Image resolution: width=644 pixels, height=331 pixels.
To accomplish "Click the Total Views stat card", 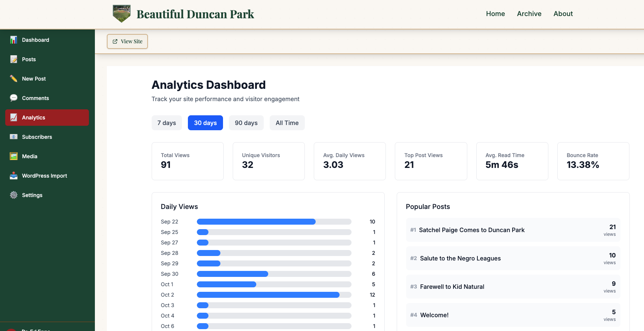I will [188, 161].
